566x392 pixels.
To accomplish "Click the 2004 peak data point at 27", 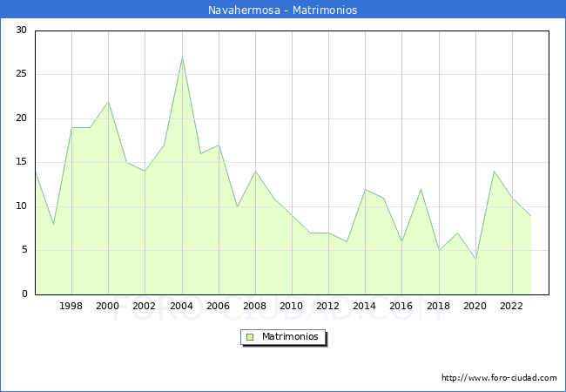I will pyautogui.click(x=182, y=57).
